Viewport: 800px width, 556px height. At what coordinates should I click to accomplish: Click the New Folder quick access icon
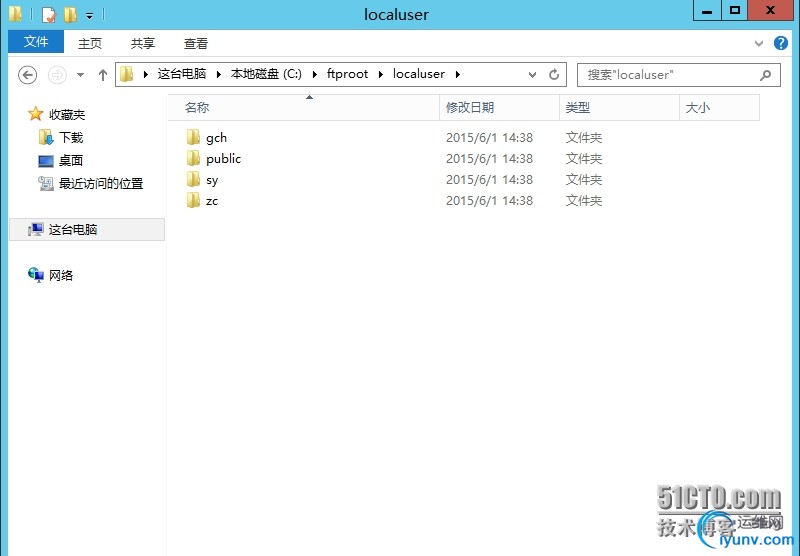pyautogui.click(x=70, y=14)
